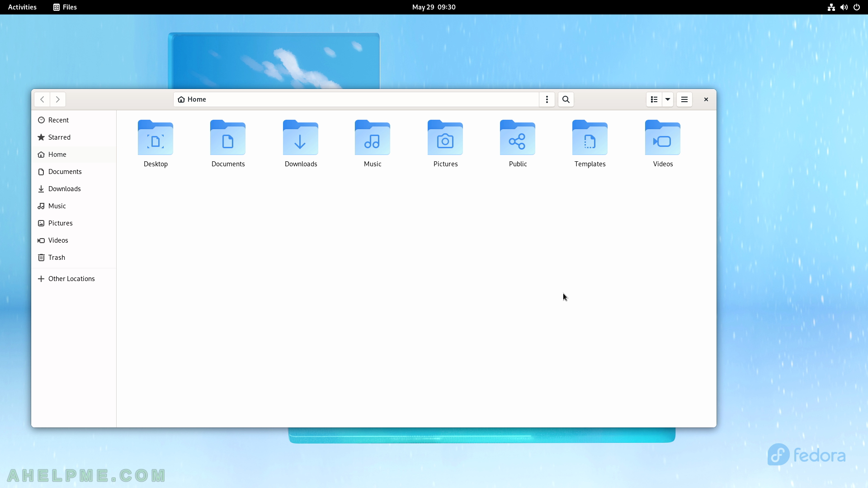
Task: Open Other Locations in the sidebar
Action: (x=74, y=279)
